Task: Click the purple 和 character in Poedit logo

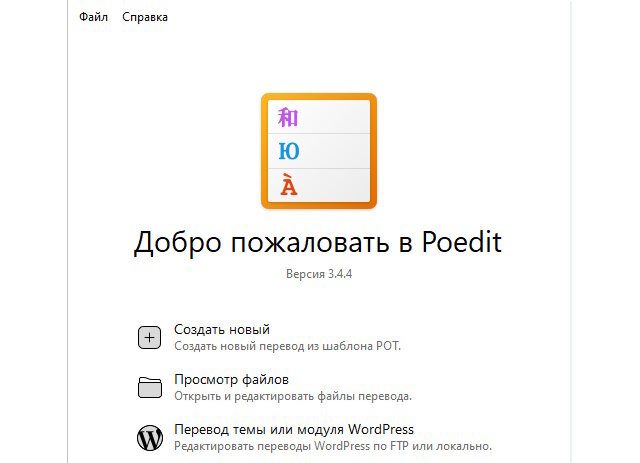Action: point(288,119)
